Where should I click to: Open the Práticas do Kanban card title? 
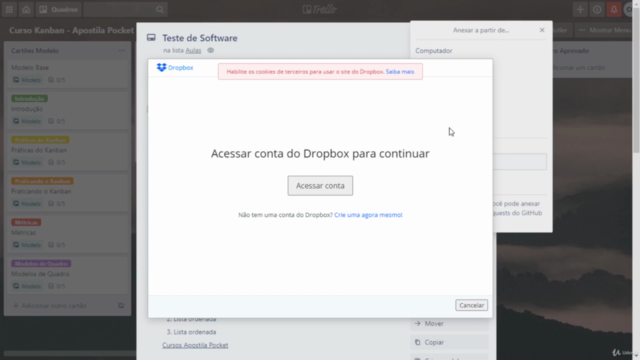[x=39, y=150]
